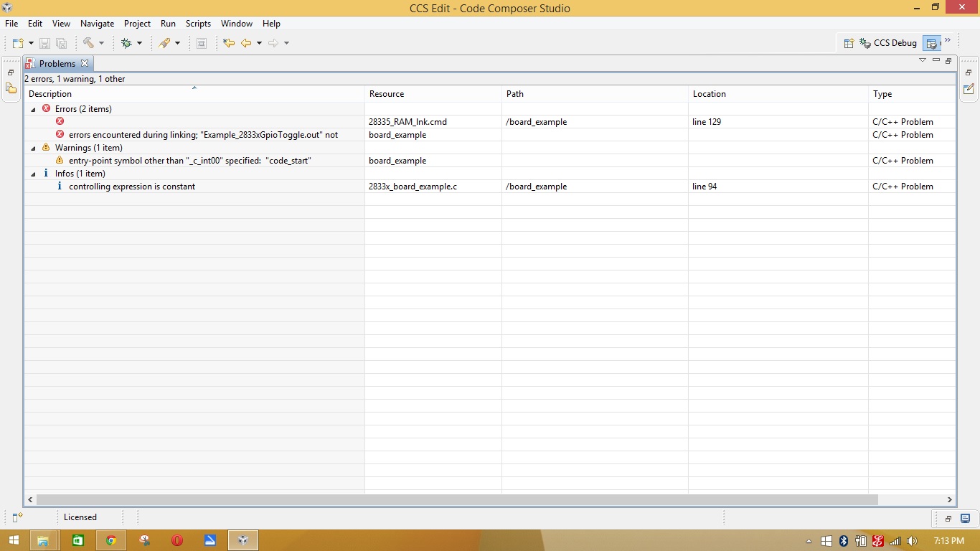
Task: Click the console/list toolbar icon
Action: tap(202, 43)
